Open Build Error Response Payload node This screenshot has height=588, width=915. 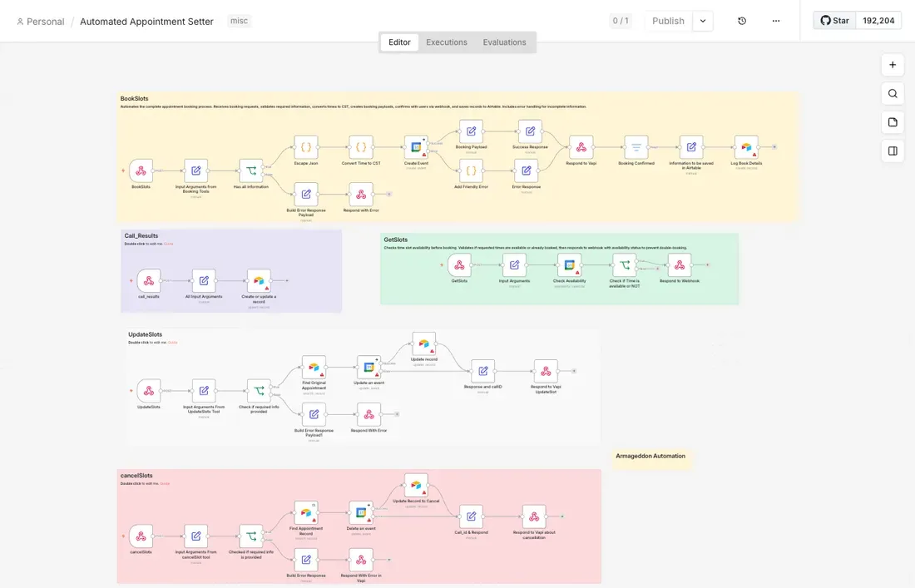(x=306, y=195)
